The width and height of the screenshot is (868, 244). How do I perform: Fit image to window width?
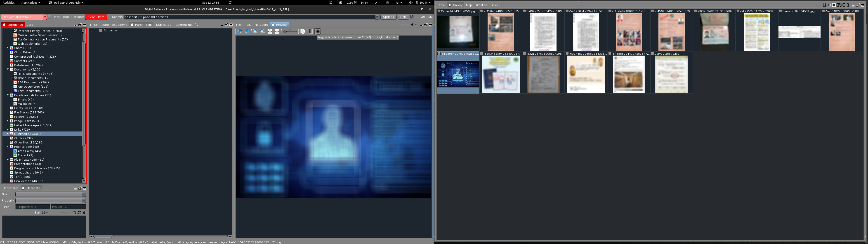point(277,31)
